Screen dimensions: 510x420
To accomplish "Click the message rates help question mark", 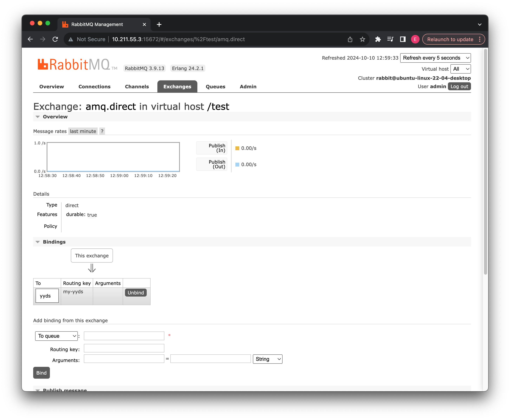I will pyautogui.click(x=102, y=131).
